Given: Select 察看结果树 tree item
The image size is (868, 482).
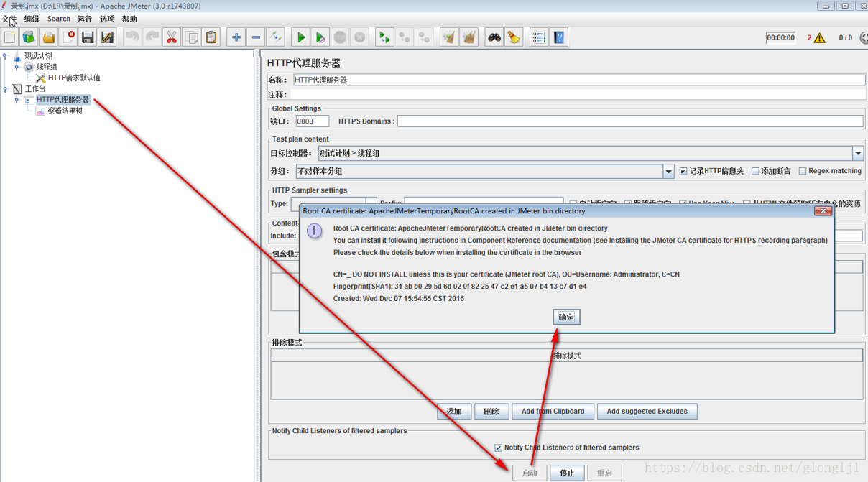Looking at the screenshot, I should [x=65, y=111].
